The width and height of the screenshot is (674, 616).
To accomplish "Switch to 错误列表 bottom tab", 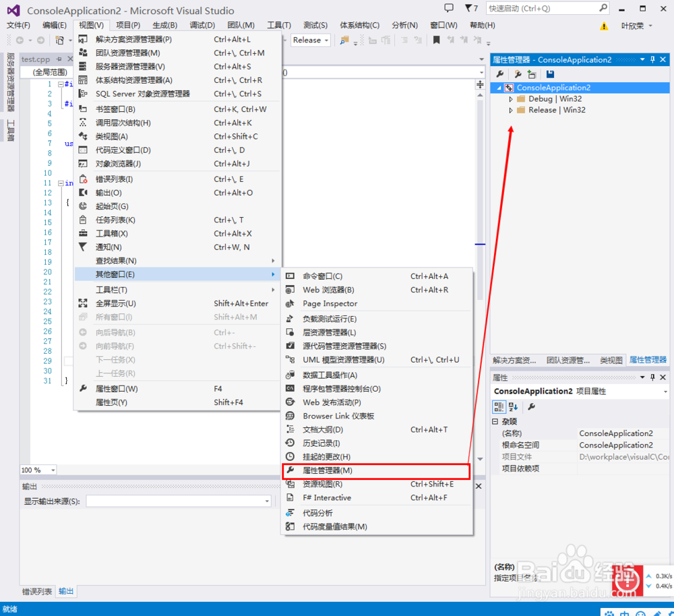I will (x=37, y=592).
